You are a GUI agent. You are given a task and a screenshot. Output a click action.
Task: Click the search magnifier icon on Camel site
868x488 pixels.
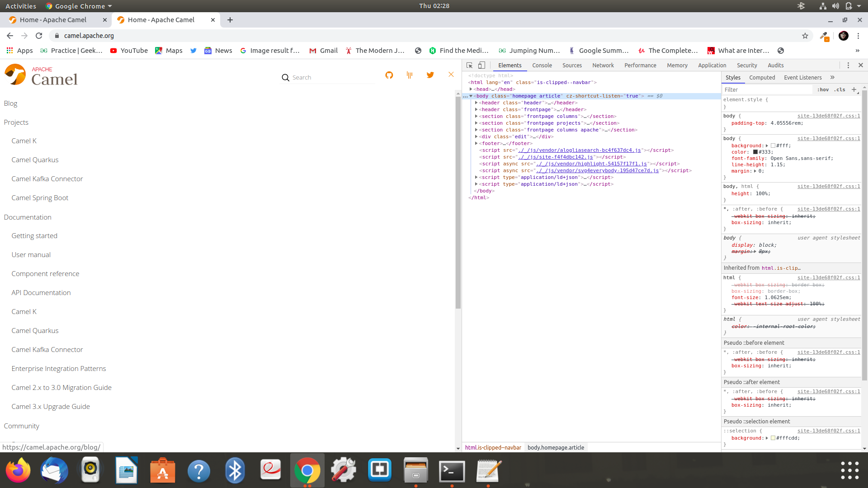285,78
